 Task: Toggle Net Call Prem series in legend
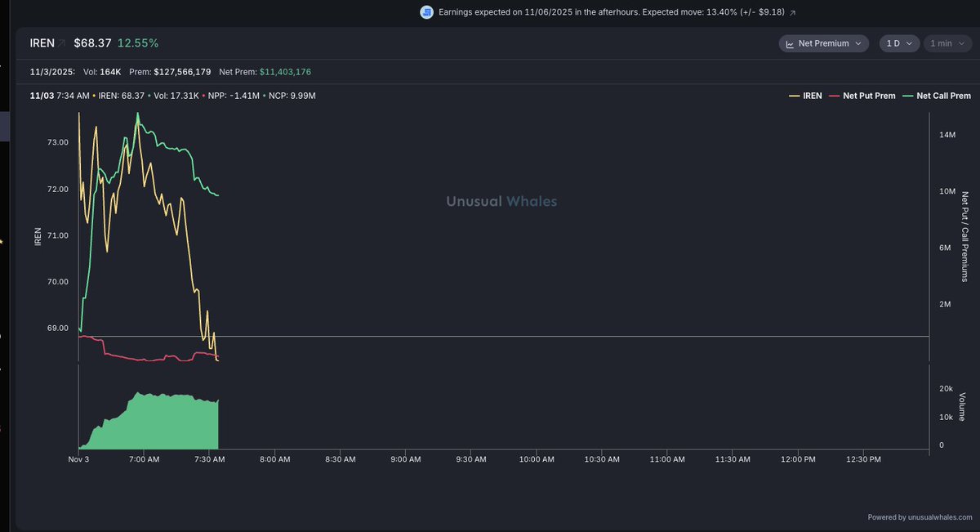pos(943,96)
